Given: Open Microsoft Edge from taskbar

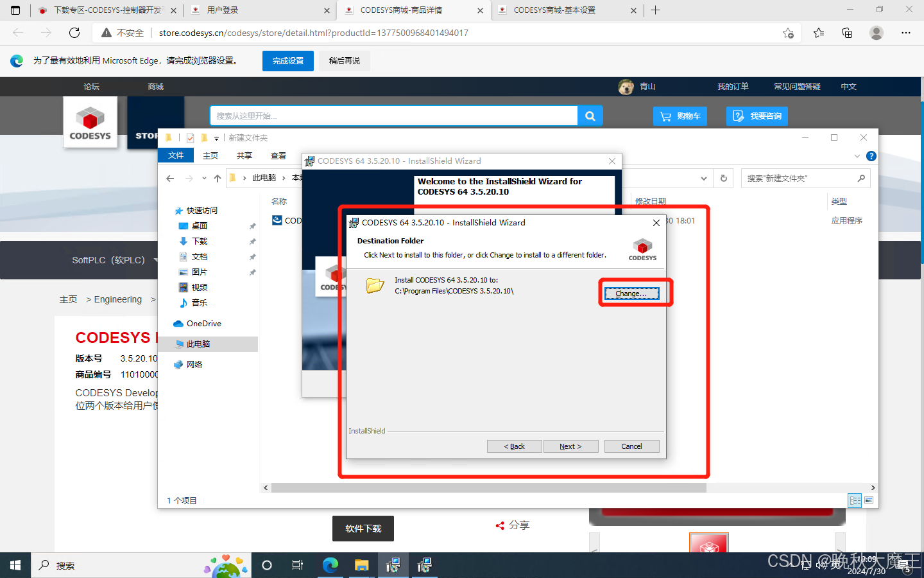Looking at the screenshot, I should [x=330, y=565].
